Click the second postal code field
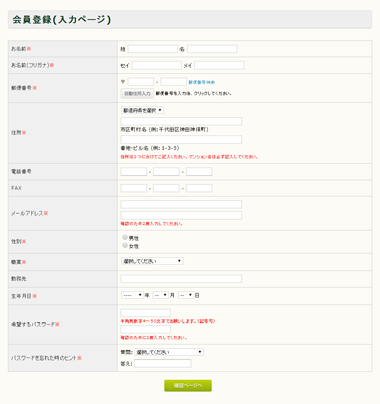This screenshot has width=380, height=404. pos(173,82)
